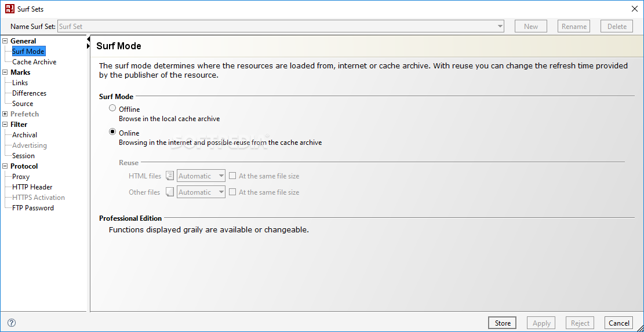Toggle Other files same file size checkbox

pos(232,192)
